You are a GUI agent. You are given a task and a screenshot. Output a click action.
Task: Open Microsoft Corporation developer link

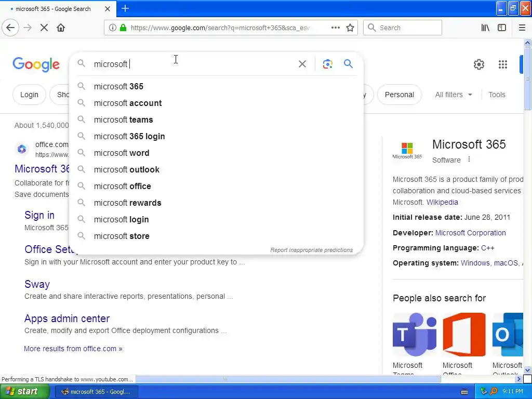pos(470,233)
